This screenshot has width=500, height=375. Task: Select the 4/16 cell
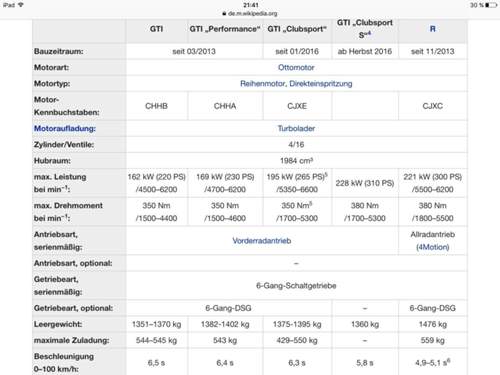tap(296, 145)
